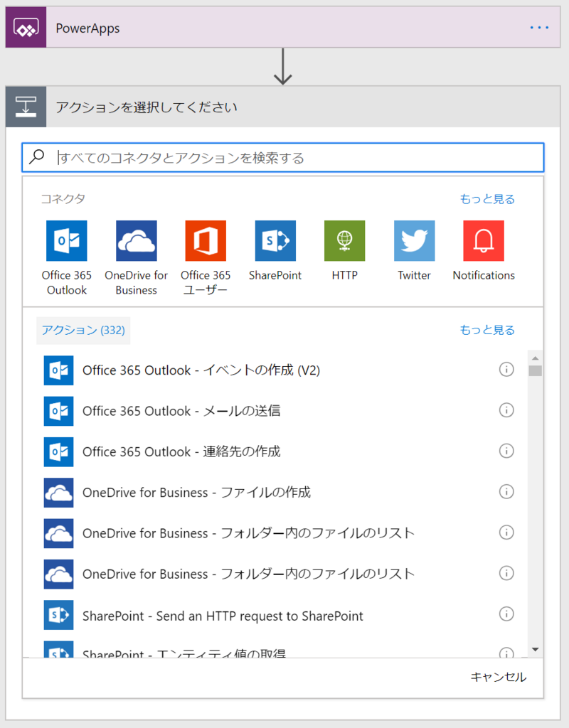Select the OneDrive for Business connector icon
The image size is (569, 728).
point(136,240)
